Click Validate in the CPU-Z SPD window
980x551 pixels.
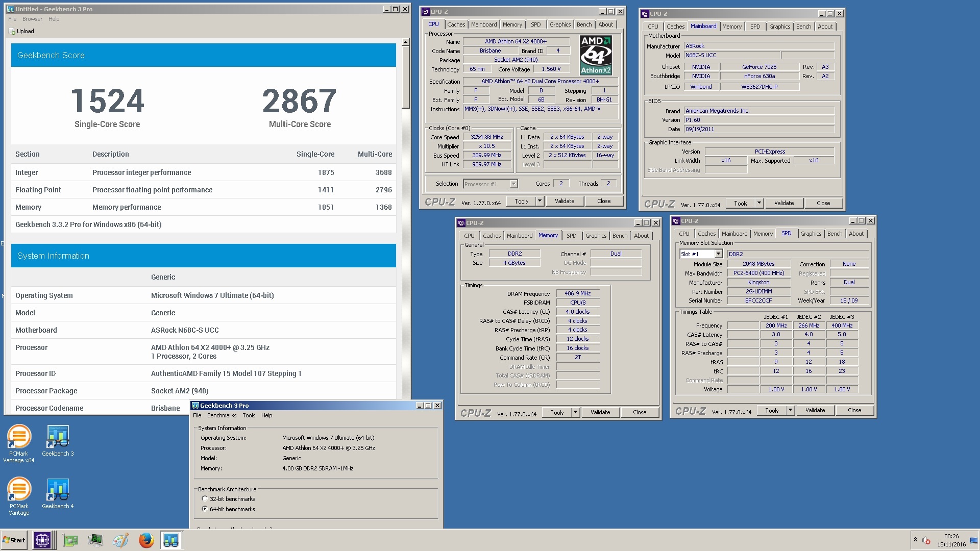coord(815,410)
